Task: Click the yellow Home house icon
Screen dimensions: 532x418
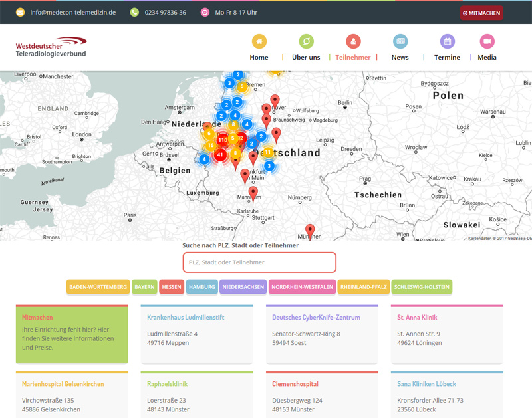Action: pyautogui.click(x=259, y=41)
